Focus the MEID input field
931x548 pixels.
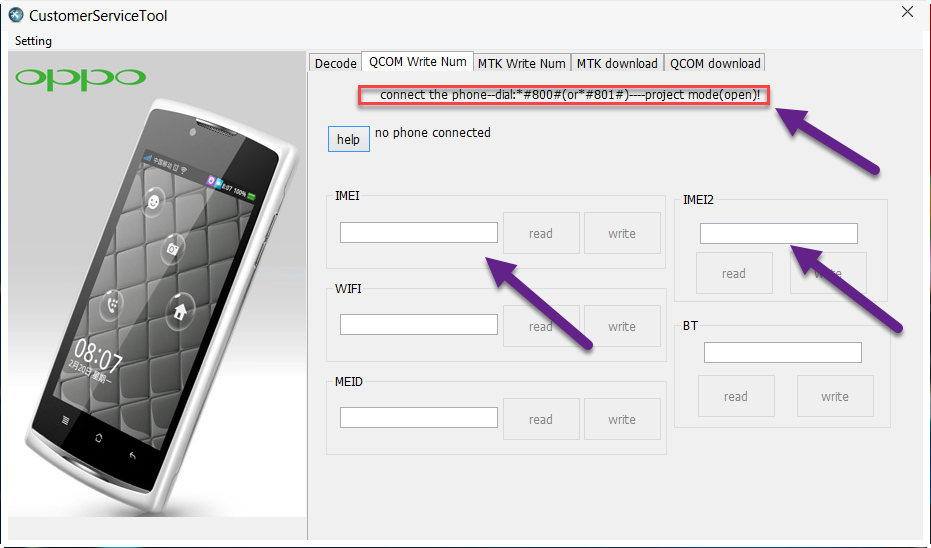[x=419, y=417]
